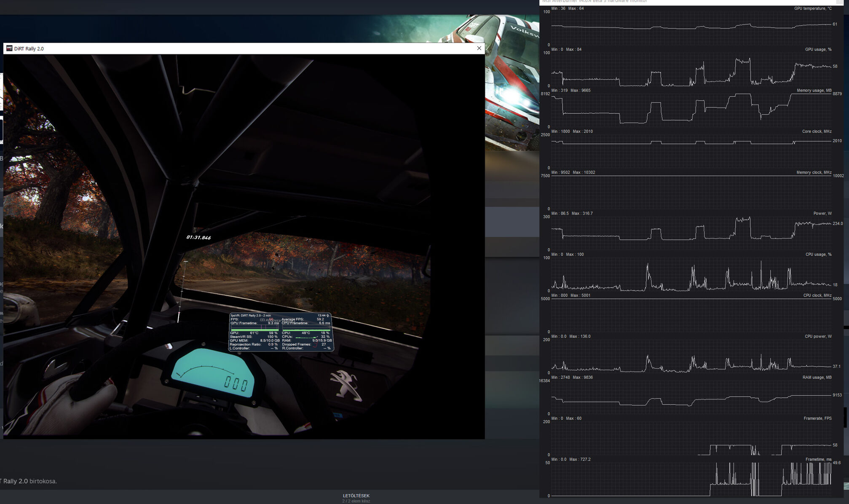Close the DiRT Rally 2.0 mirror window
The height and width of the screenshot is (504, 849).
(x=479, y=48)
